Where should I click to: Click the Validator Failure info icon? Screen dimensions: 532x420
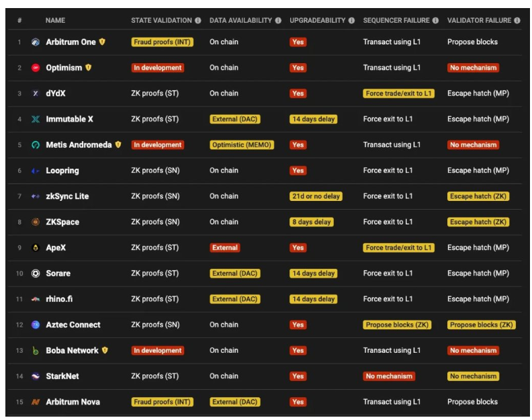517,20
